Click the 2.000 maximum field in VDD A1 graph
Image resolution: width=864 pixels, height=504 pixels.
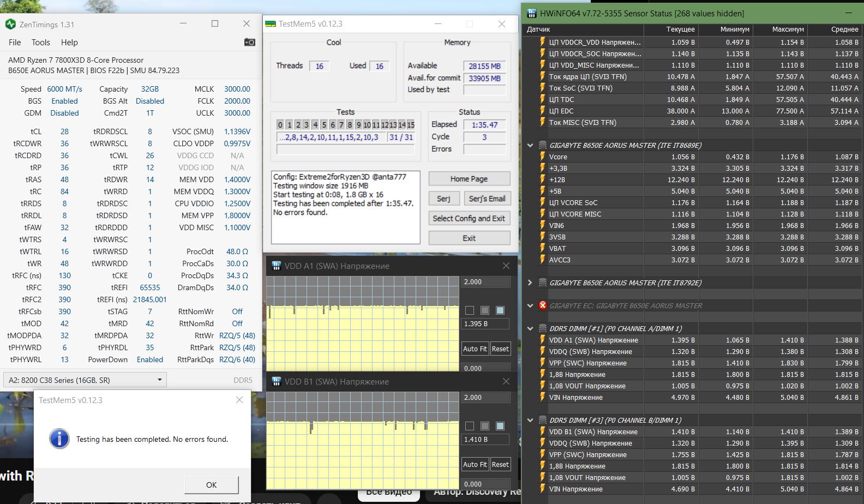coord(485,282)
